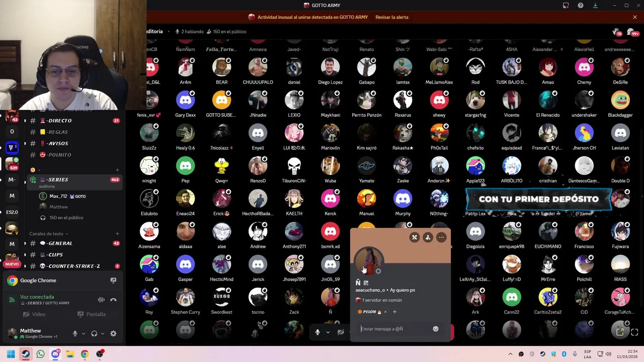Open the -COUNTER-STRIKE-2 channel
Viewport: 644px width, 362px height.
coord(75,266)
